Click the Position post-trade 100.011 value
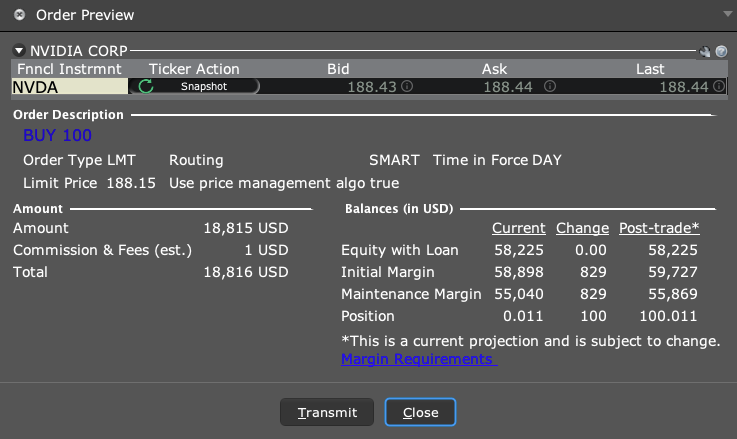 coord(668,316)
